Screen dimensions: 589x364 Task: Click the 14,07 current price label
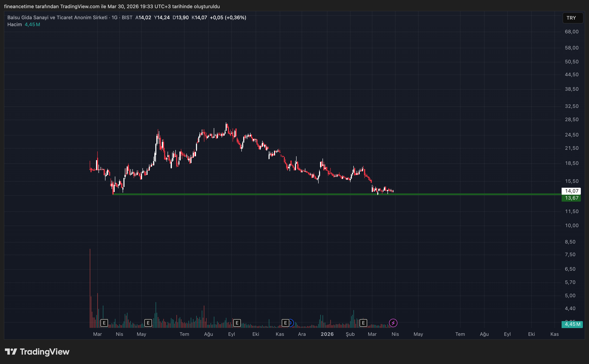[571, 191]
